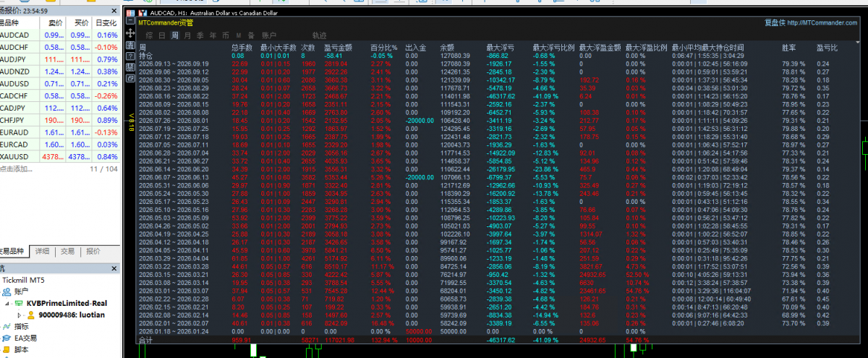This screenshot has width=868, height=358.
Task: Click the 图 chart icon in sidebar
Action: coord(131,46)
